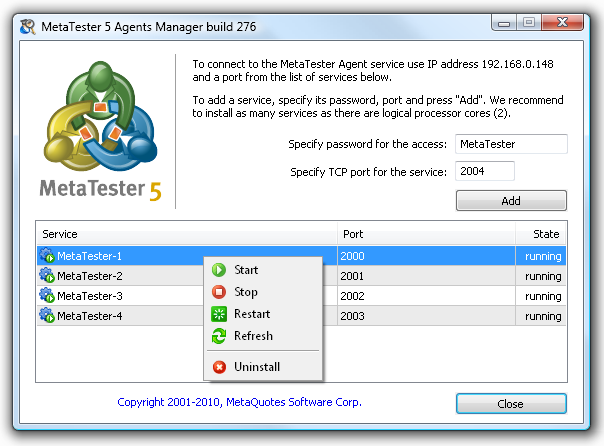The height and width of the screenshot is (446, 604).
Task: Click the MetaTester 5 logo image
Action: point(101,131)
